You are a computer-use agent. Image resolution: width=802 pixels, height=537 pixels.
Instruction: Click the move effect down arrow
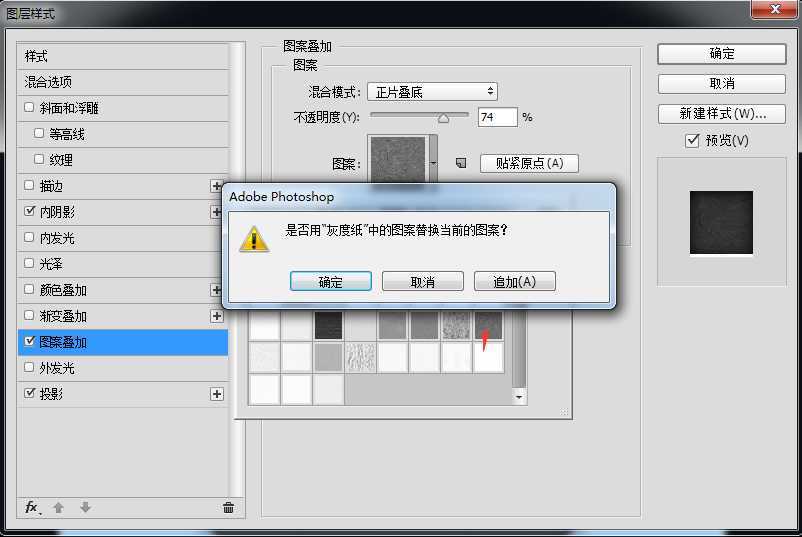pyautogui.click(x=85, y=507)
